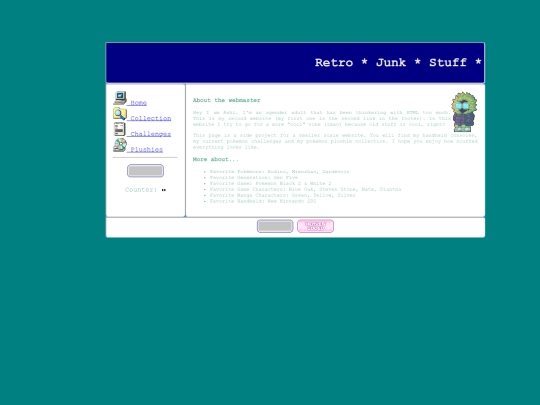
Task: Click the "Favorite Generation: Gen Five" list item
Action: 254,177
